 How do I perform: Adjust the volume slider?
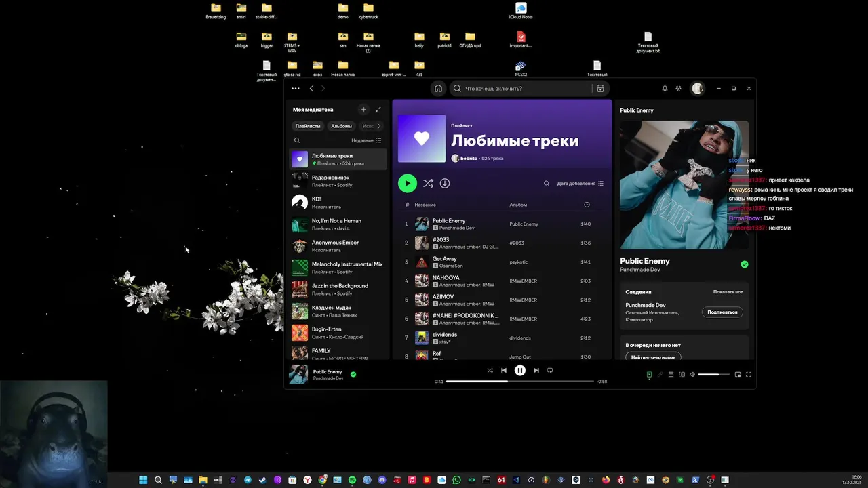click(x=713, y=375)
